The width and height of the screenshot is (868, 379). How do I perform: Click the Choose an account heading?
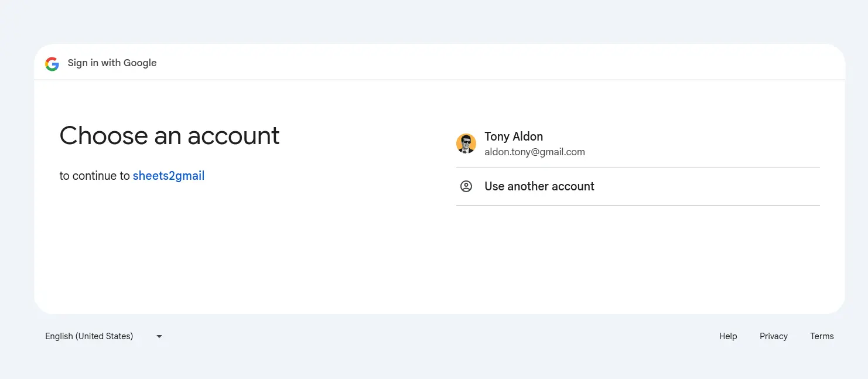click(170, 136)
